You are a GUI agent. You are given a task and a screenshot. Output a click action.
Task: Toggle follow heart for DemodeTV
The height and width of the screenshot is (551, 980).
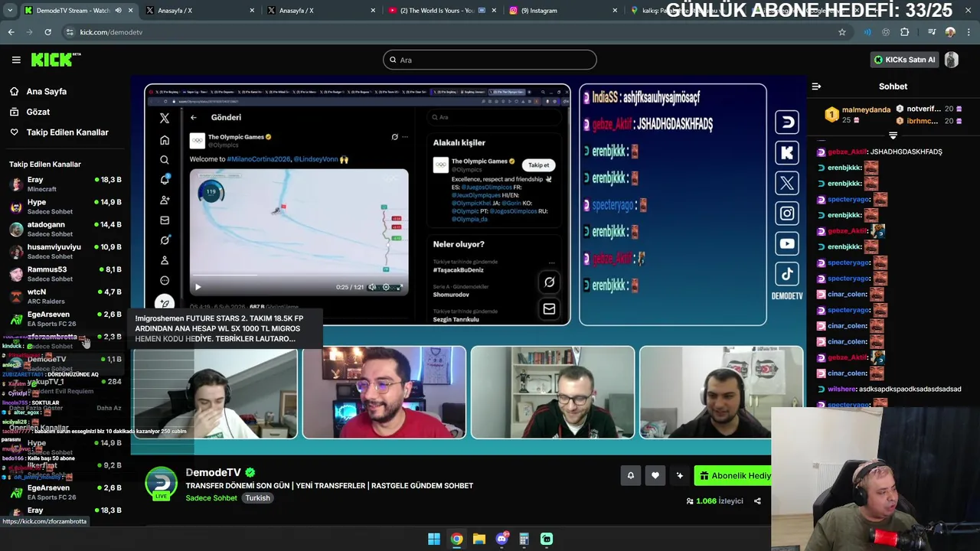(655, 475)
